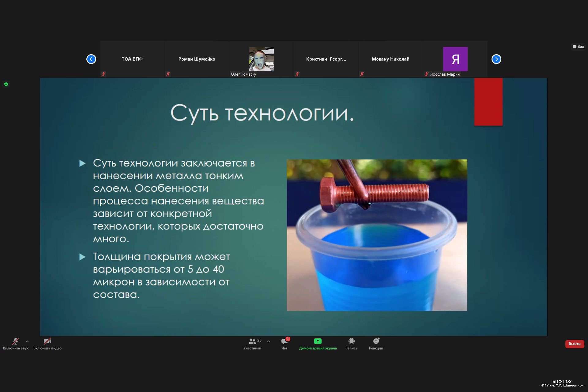The width and height of the screenshot is (588, 392).
Task: Click the unread chat badge on Чат
Action: coord(288,339)
